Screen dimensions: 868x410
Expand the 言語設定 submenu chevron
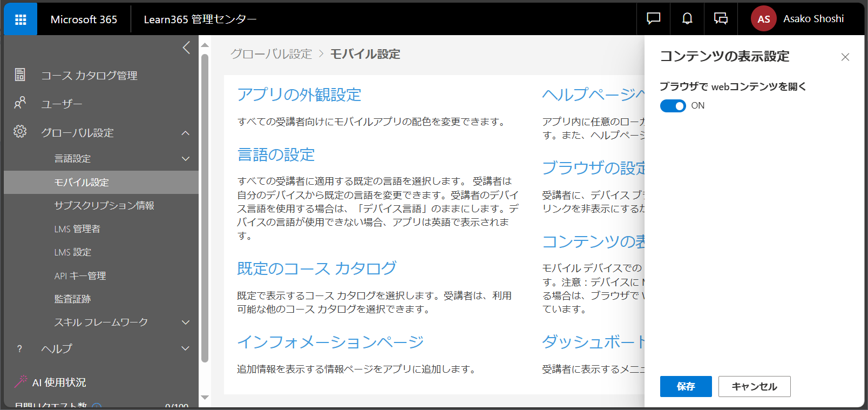tap(185, 159)
